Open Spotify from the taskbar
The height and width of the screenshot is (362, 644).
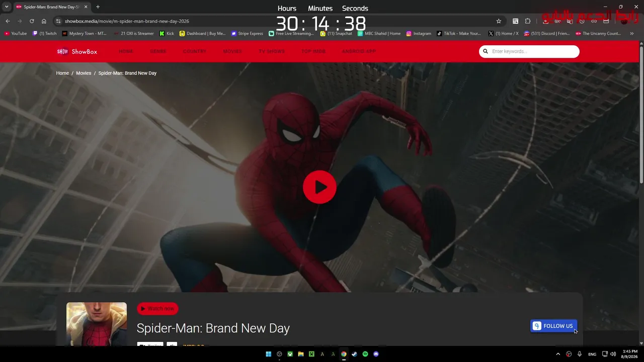click(365, 354)
